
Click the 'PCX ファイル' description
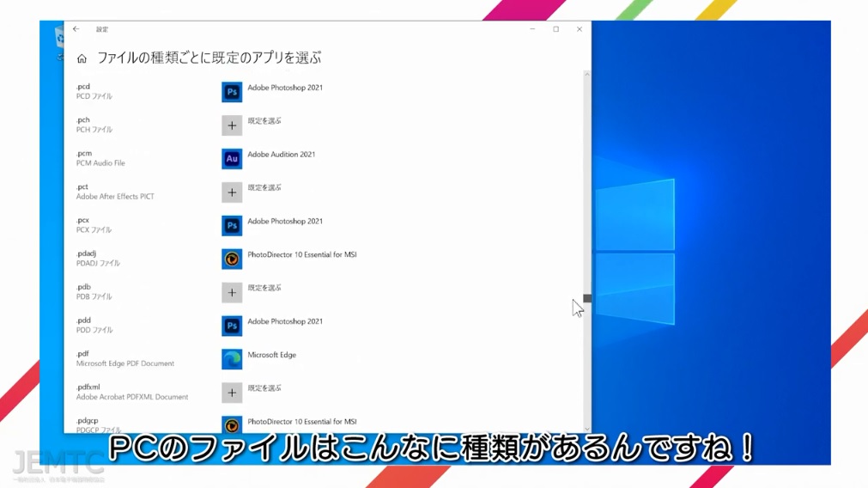(x=94, y=230)
